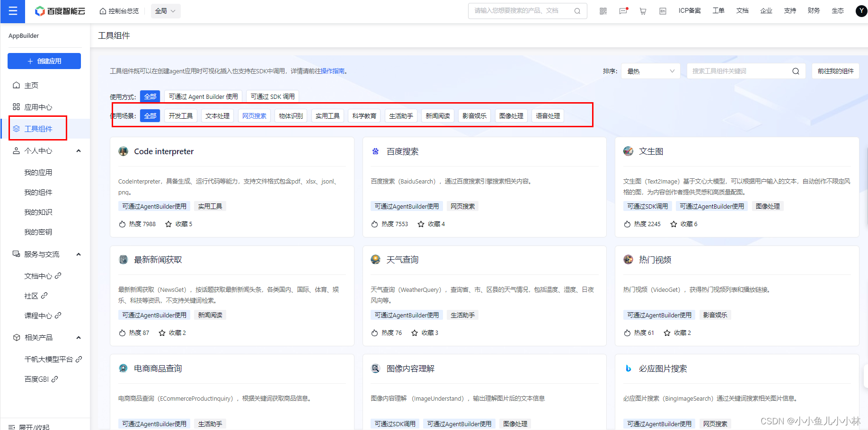
Task: Open the 最热 sort dropdown
Action: pos(650,71)
